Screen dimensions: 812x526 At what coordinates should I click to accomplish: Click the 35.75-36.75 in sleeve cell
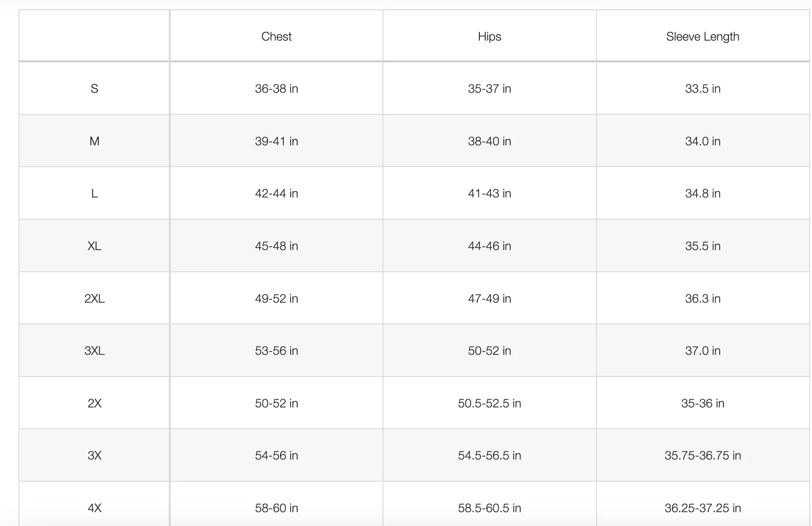tap(703, 455)
